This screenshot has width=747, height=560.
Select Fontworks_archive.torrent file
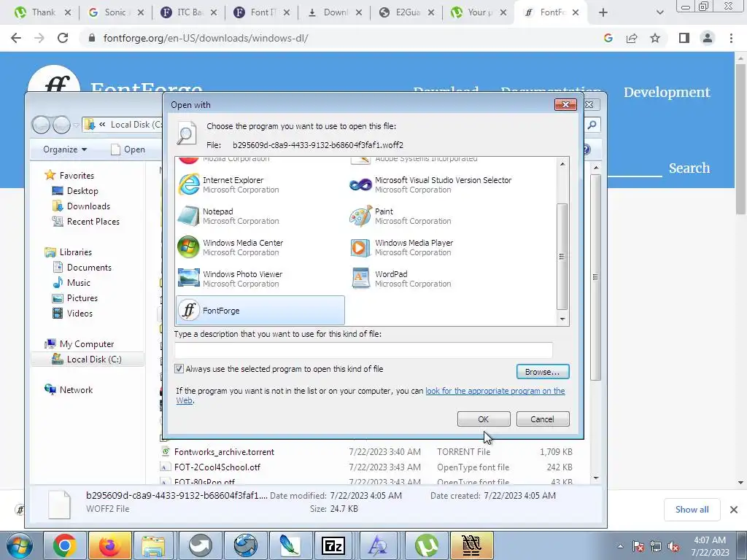click(224, 452)
